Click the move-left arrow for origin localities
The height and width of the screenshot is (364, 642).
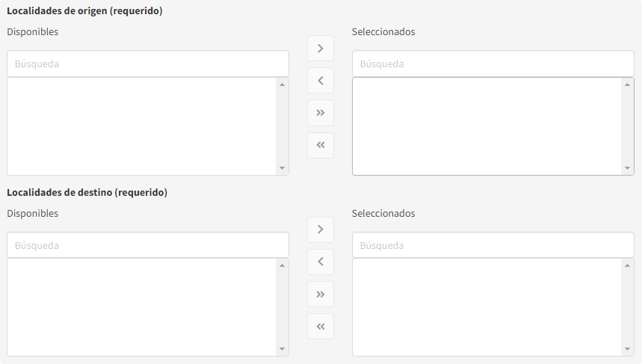[x=321, y=81]
